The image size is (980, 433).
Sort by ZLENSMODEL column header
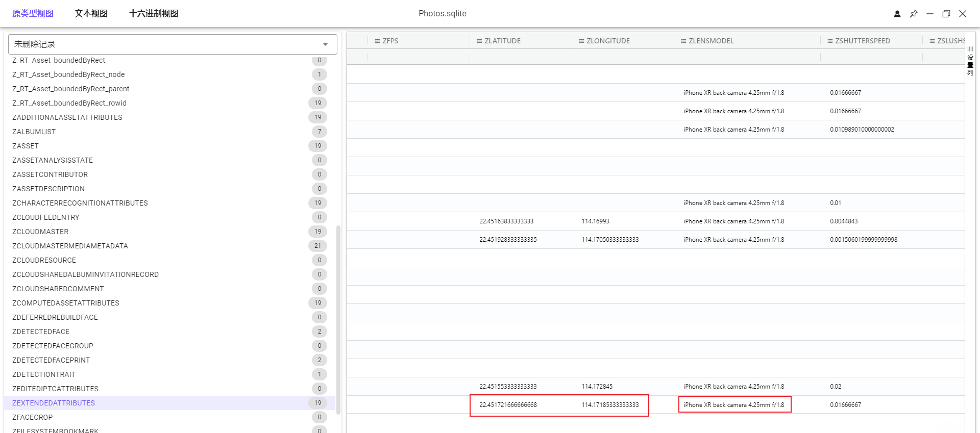[711, 41]
